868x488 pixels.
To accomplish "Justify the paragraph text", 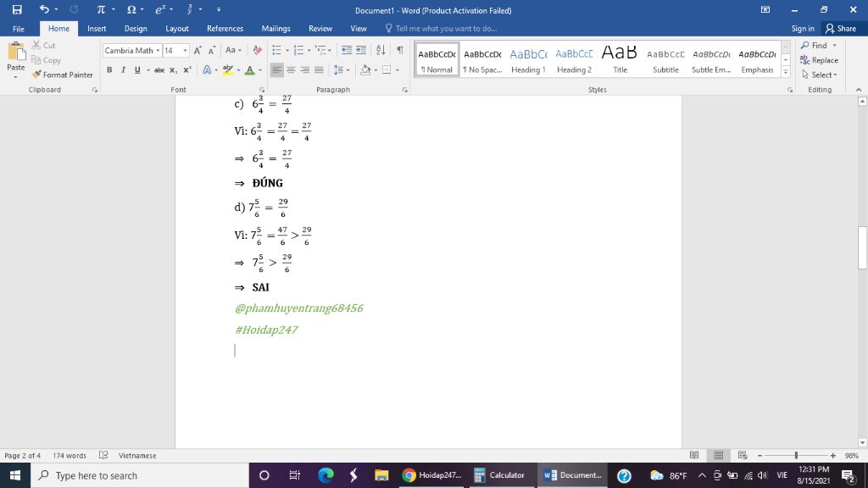I will [x=319, y=69].
